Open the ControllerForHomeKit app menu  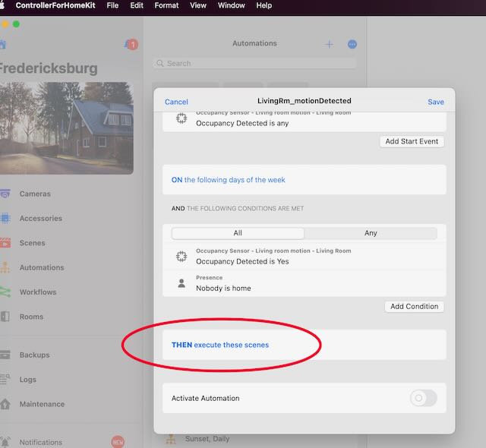click(55, 5)
